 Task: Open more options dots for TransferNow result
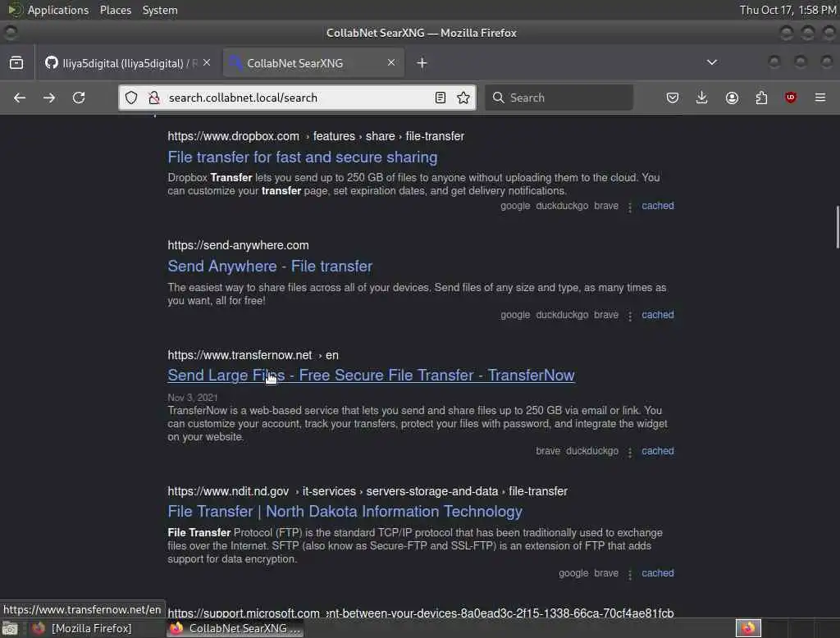pyautogui.click(x=630, y=452)
